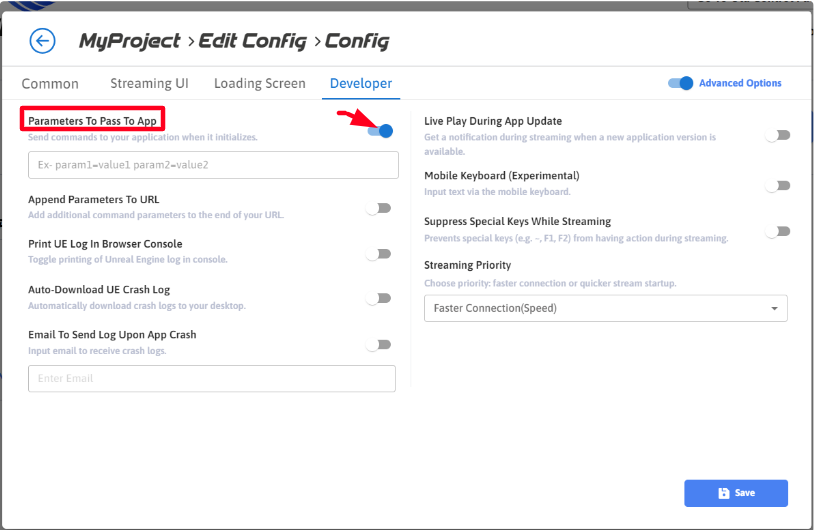This screenshot has height=530, width=814.
Task: Click the parameters input field
Action: coord(212,165)
